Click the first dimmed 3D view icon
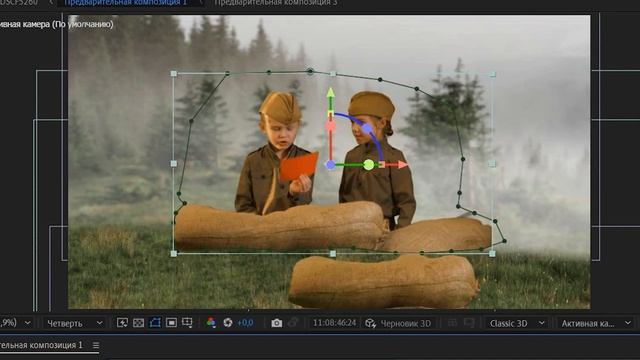This screenshot has width=640, height=360. pyautogui.click(x=452, y=323)
